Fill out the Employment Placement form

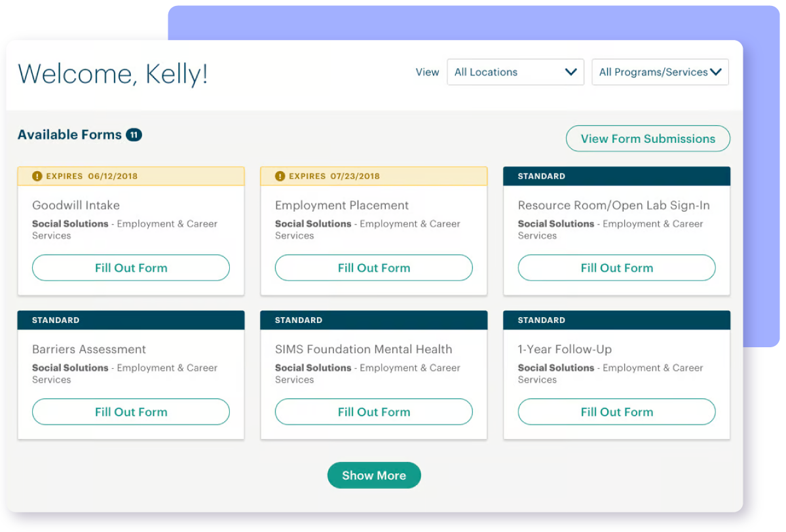[374, 268]
